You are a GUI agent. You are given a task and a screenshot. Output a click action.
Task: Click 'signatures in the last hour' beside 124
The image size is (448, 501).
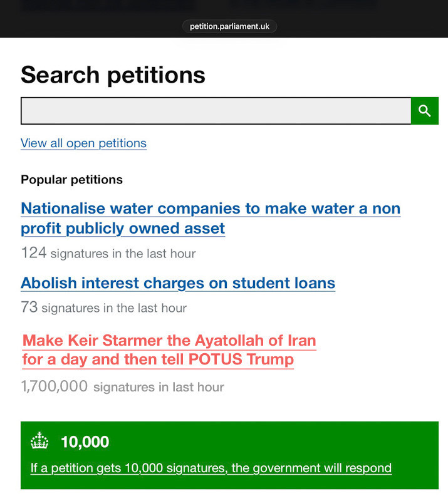click(123, 254)
